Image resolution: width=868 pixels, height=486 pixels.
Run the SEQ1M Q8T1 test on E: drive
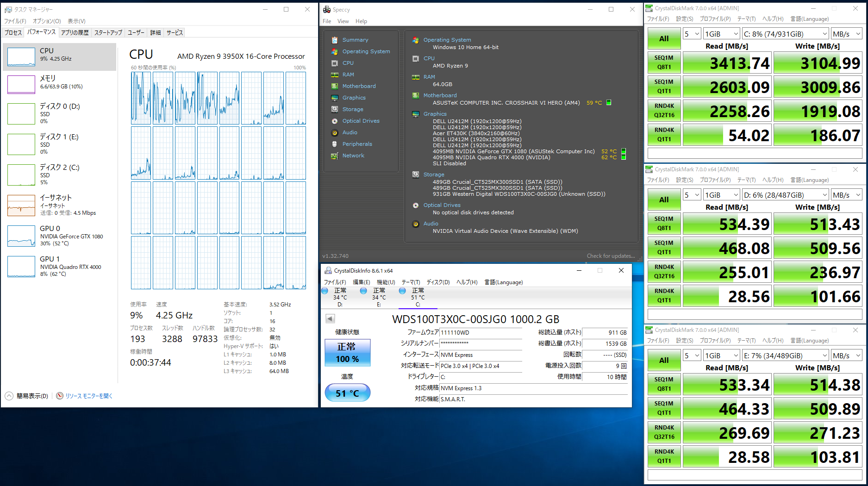tap(664, 384)
